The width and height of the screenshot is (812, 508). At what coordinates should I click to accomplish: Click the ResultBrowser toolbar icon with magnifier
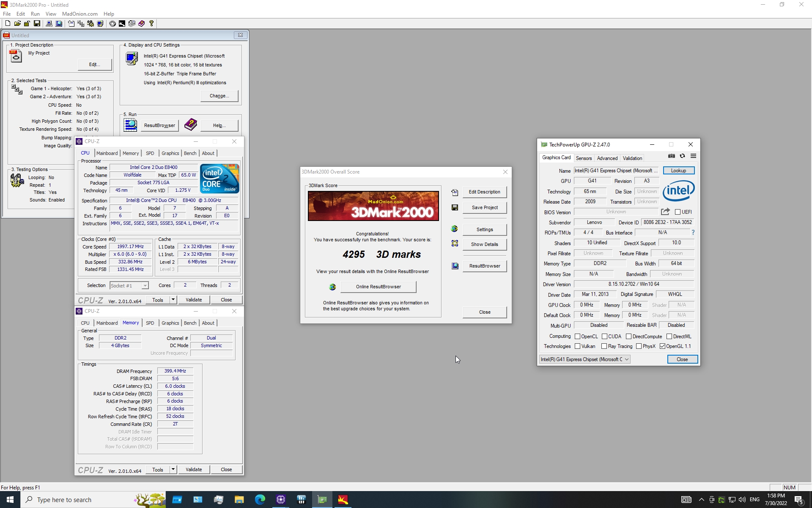click(x=59, y=24)
